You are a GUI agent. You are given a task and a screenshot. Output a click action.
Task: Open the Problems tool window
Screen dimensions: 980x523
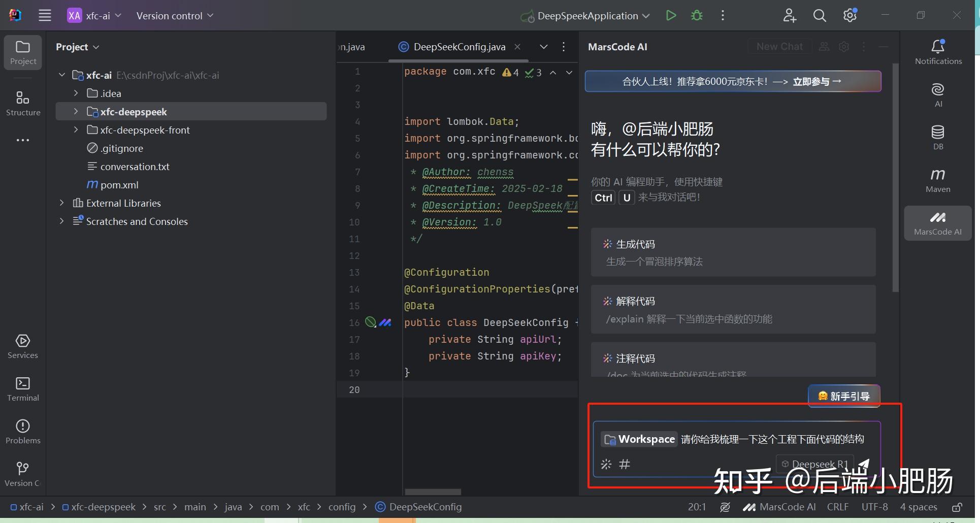coord(22,431)
